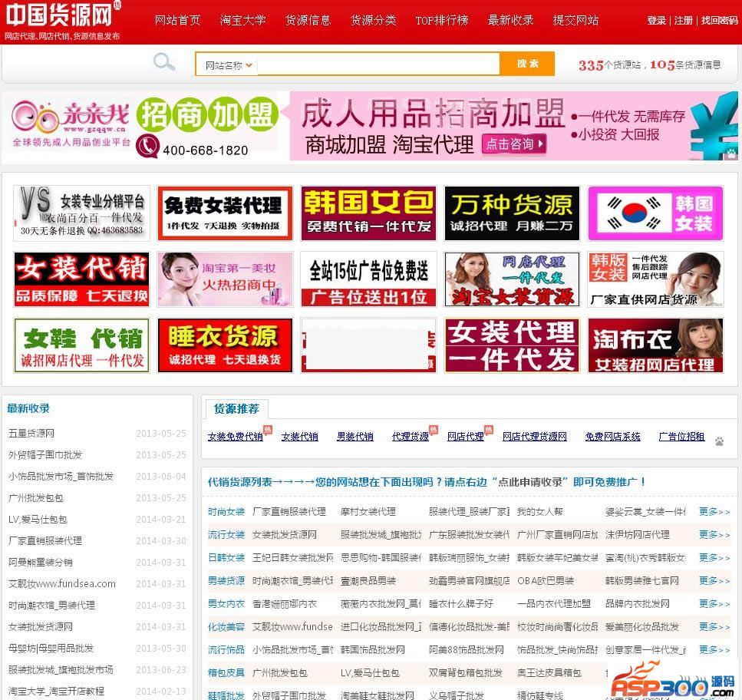Open the 网站名称 search type dropdown

[228, 65]
